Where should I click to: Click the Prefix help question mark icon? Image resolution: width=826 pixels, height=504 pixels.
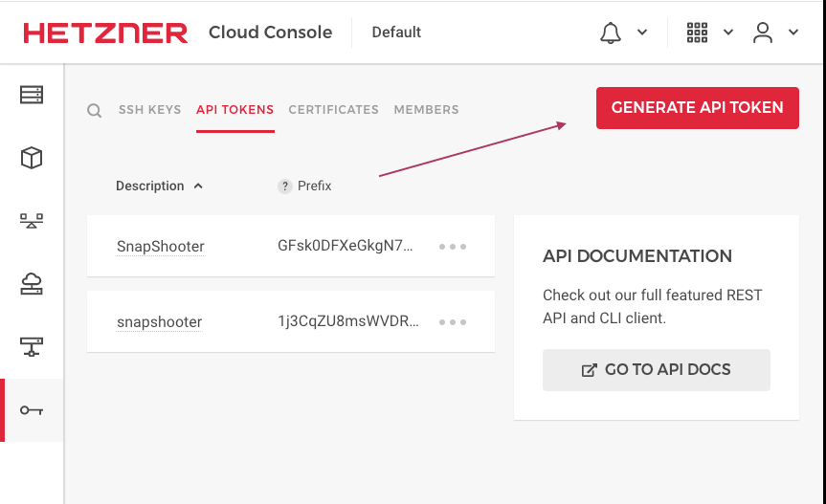pyautogui.click(x=285, y=186)
